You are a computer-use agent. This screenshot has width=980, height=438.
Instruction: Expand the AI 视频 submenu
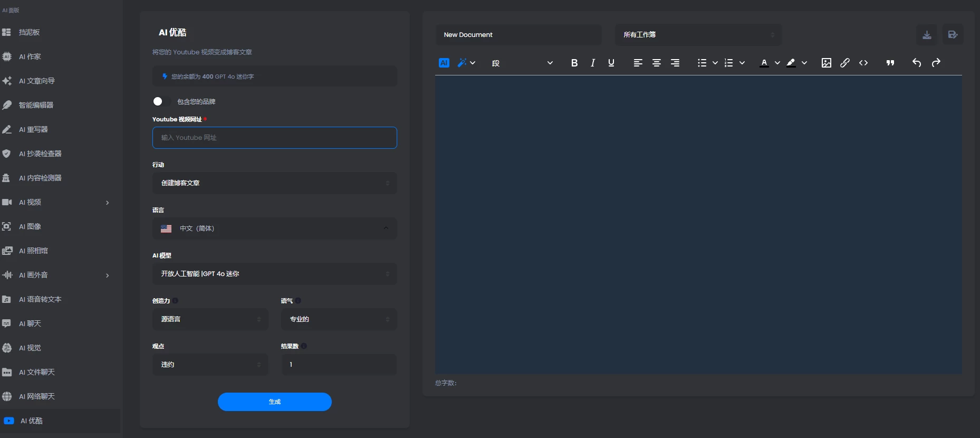tap(107, 203)
